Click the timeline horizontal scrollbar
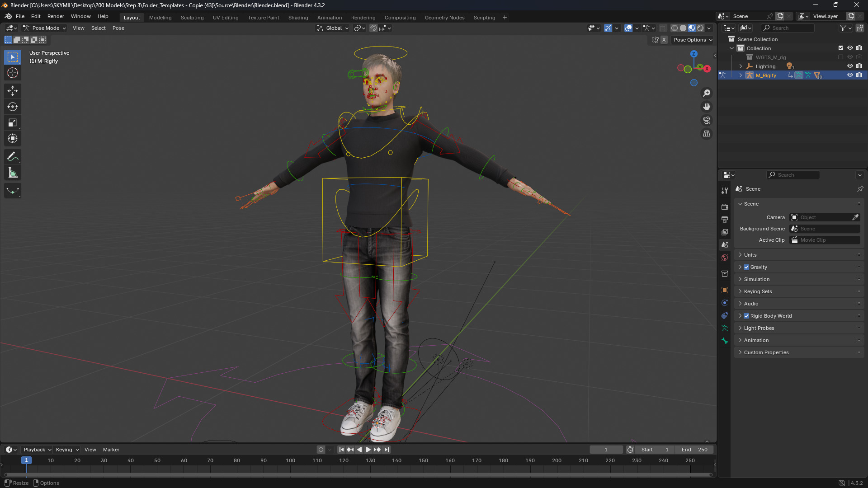 point(358,474)
